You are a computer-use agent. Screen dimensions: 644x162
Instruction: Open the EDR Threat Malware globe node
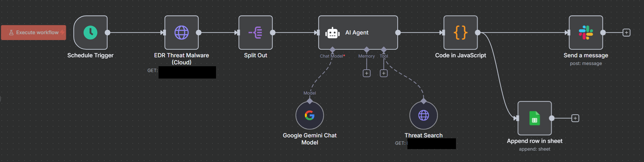click(x=182, y=33)
